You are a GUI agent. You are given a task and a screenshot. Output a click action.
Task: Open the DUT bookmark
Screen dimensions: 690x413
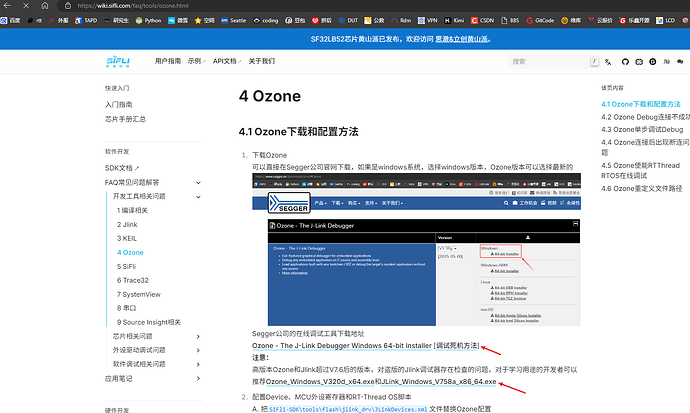click(x=348, y=20)
